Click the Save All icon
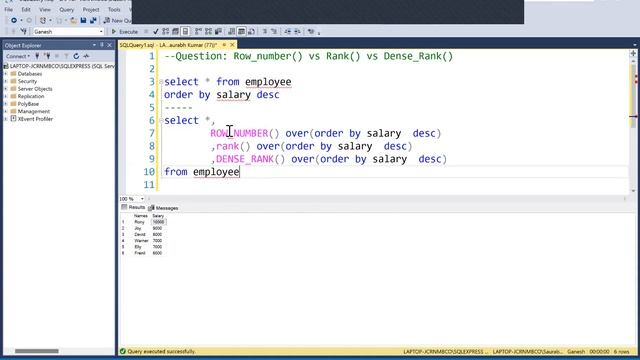The image size is (640, 360). pyautogui.click(x=93, y=20)
